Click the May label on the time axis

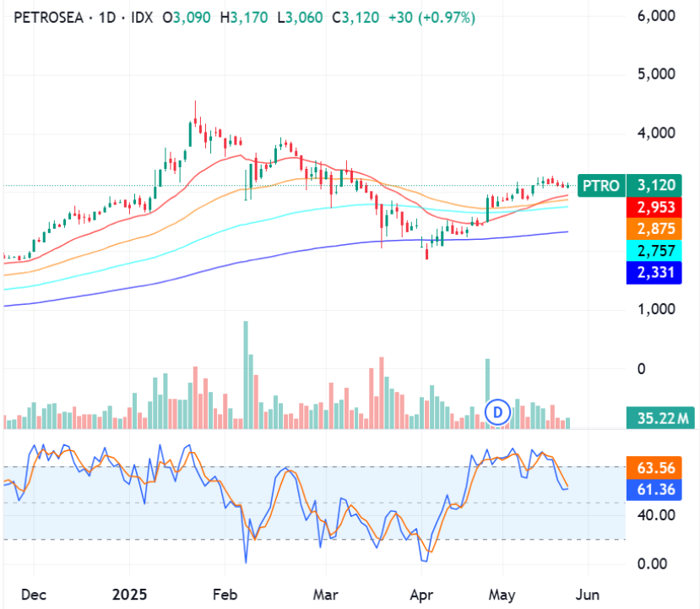(502, 595)
